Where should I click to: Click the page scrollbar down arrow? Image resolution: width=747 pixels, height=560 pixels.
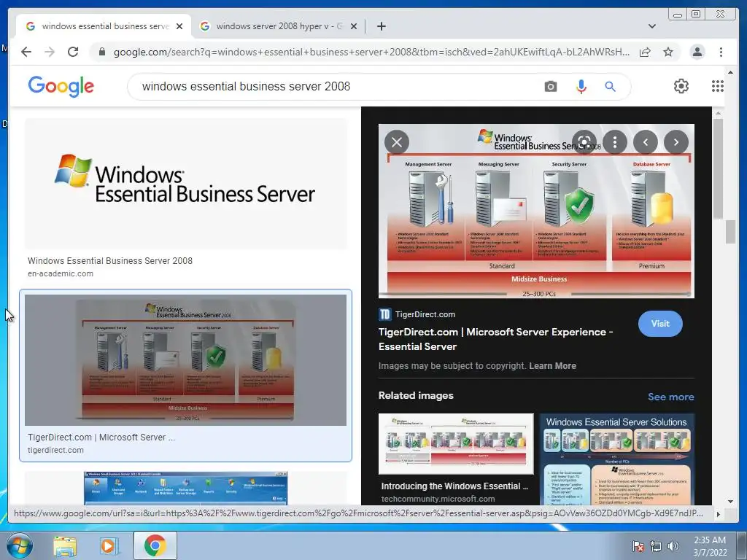coord(730,501)
